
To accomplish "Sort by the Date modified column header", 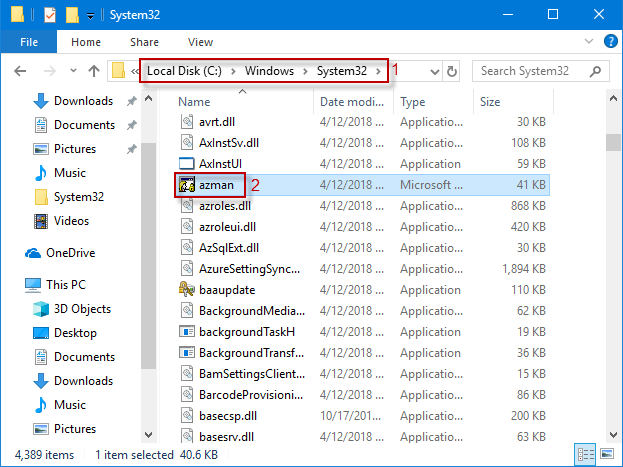I will coord(352,102).
